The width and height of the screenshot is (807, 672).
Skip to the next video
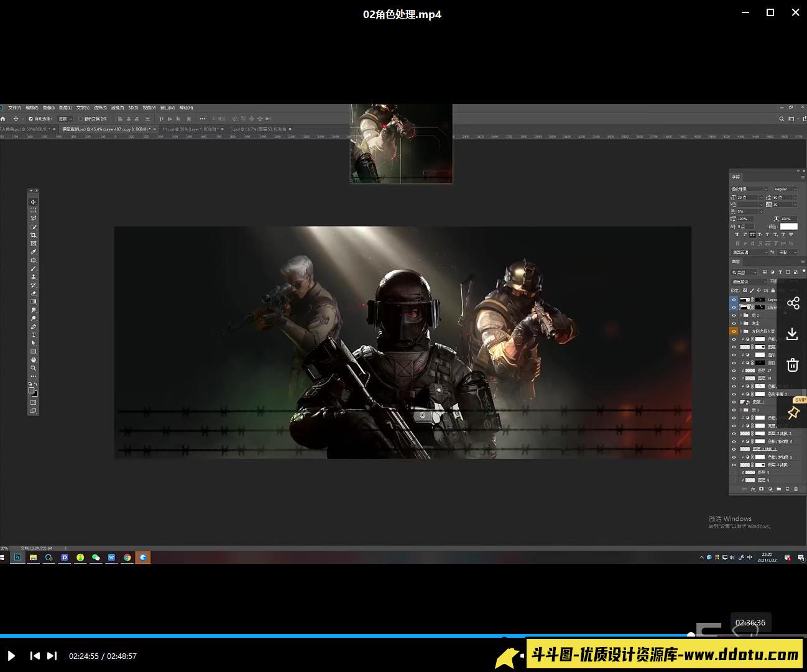(52, 656)
